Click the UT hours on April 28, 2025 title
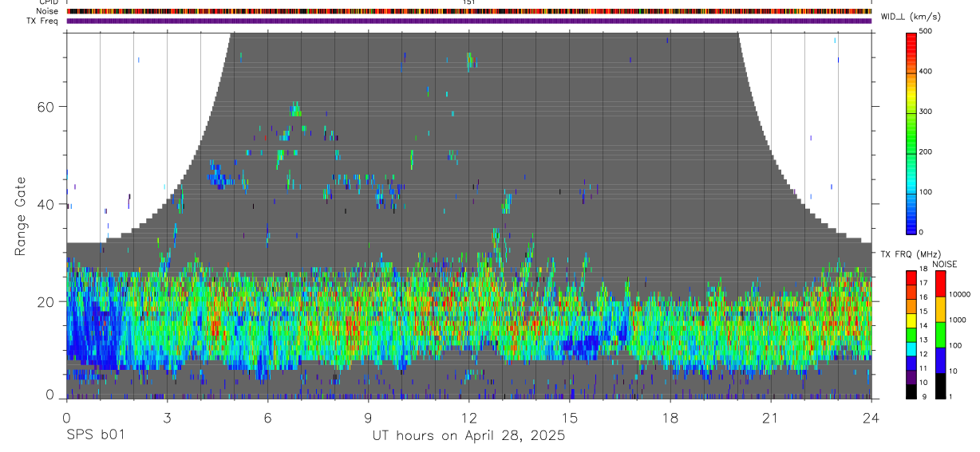The width and height of the screenshot is (980, 452). (x=469, y=435)
